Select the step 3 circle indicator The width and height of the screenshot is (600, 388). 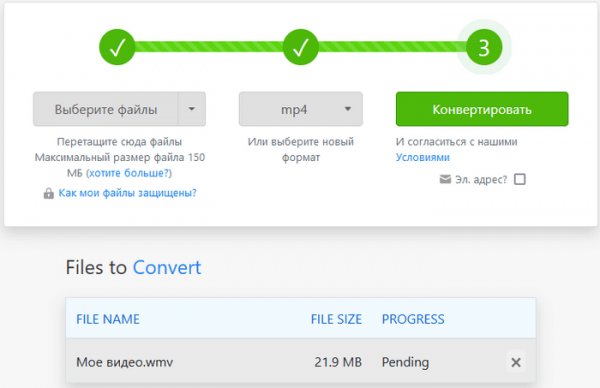point(484,47)
